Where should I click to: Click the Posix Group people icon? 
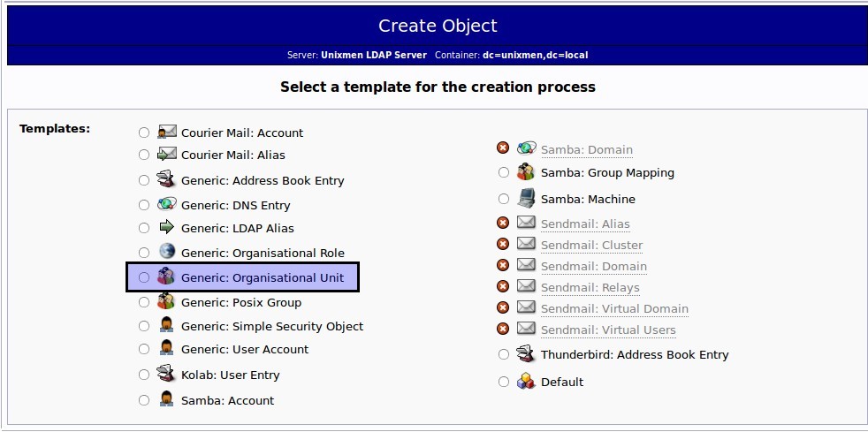click(x=166, y=301)
